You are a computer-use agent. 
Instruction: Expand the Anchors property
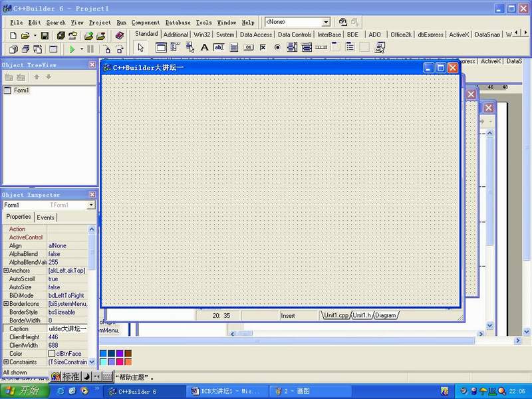point(6,271)
